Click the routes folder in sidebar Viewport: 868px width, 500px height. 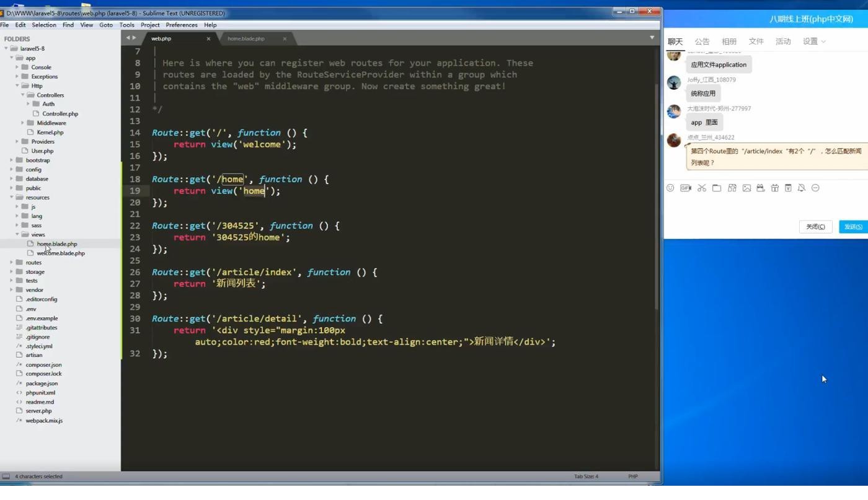(x=33, y=262)
